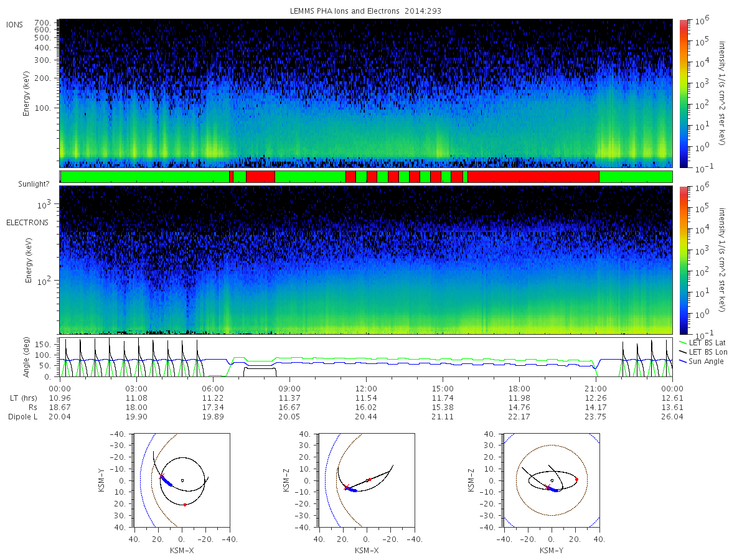Select the Rs value 13.61
Viewport: 747px width, 560px height.
coord(672,407)
